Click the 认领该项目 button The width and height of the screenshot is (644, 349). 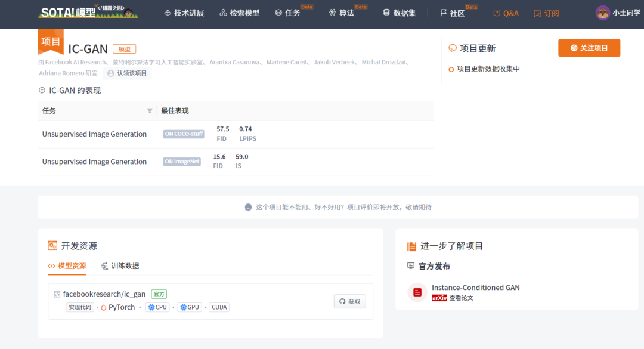tap(128, 73)
